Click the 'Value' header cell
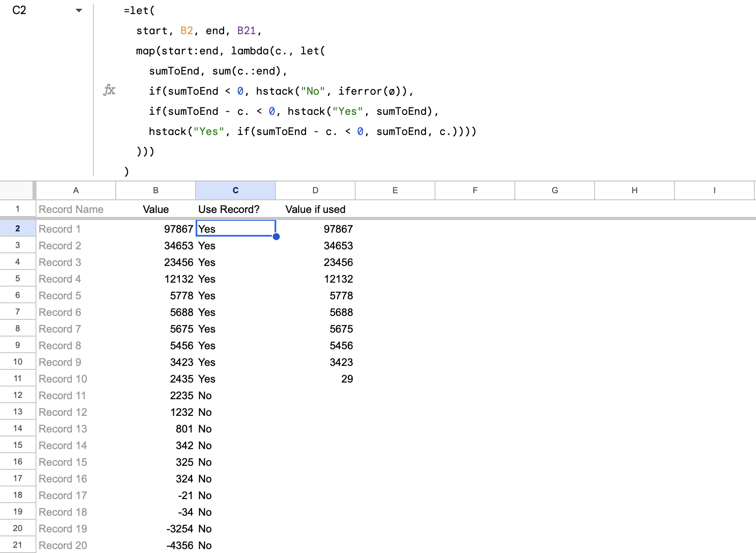The image size is (756, 553). (x=156, y=209)
